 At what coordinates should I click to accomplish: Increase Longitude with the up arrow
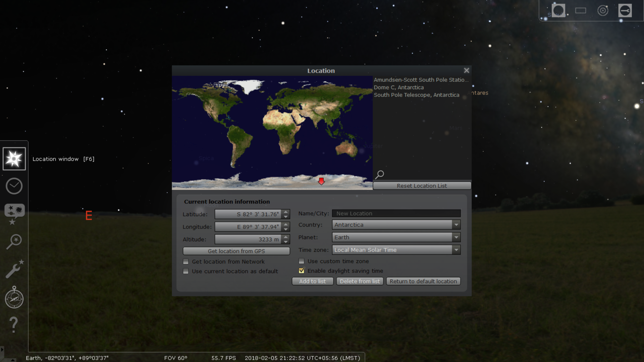pyautogui.click(x=285, y=225)
